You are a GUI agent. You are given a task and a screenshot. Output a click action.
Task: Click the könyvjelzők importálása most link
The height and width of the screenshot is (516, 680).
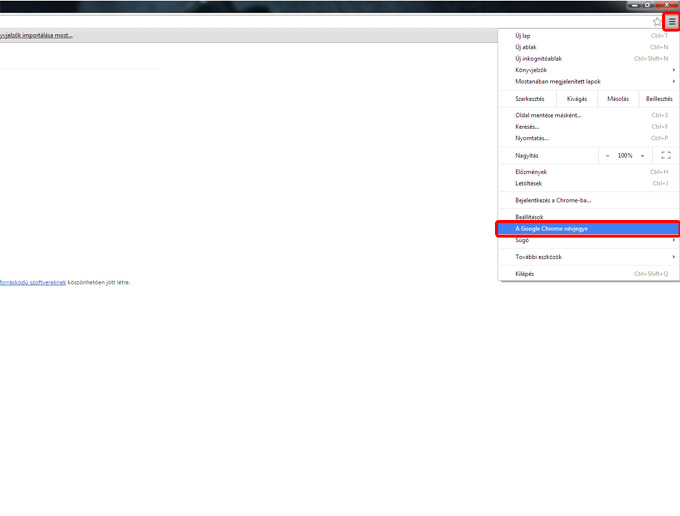[36, 35]
